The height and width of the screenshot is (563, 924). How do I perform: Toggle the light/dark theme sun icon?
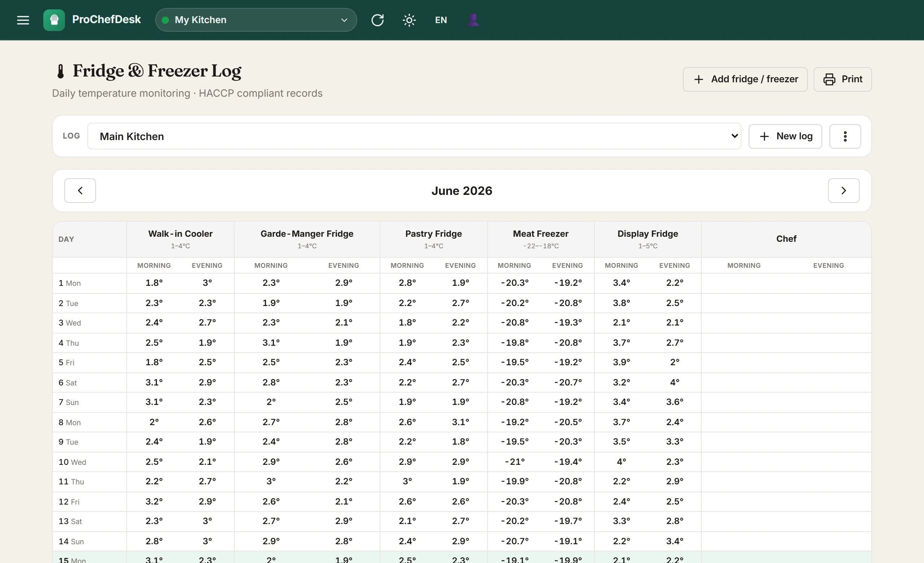coord(409,20)
